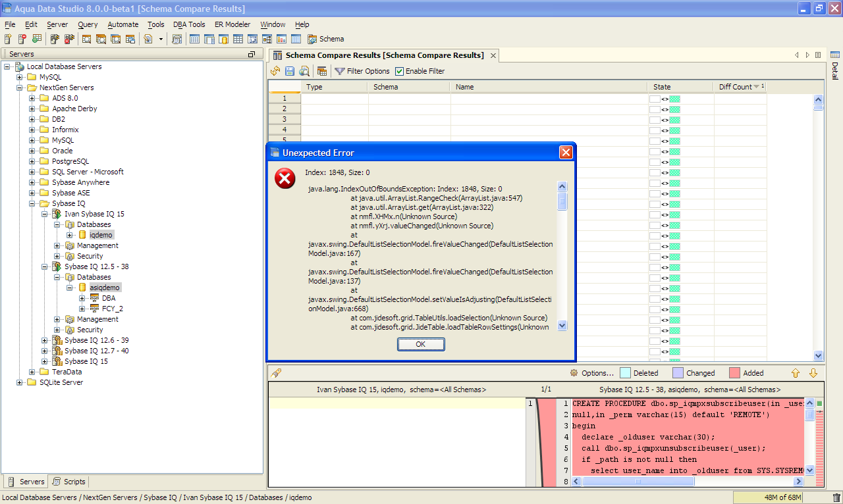Viewport: 843px width, 504px height.
Task: Open Filter Options
Action: point(362,71)
